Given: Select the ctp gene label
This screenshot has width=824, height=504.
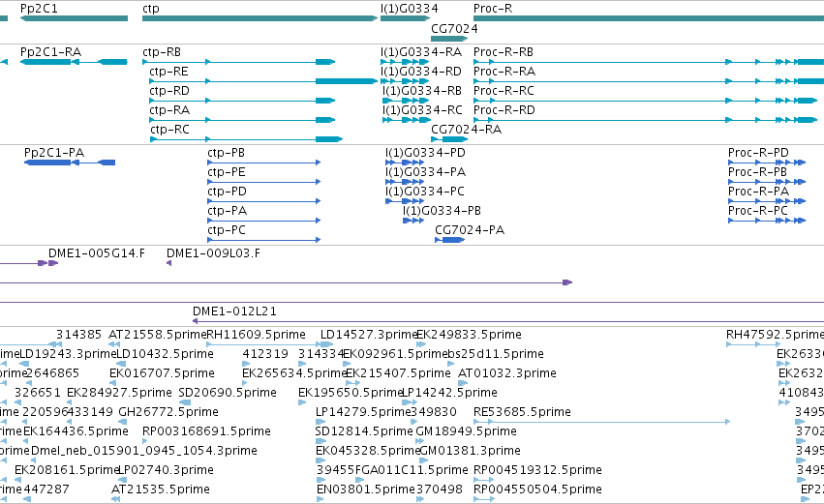Looking at the screenshot, I should point(151,9).
